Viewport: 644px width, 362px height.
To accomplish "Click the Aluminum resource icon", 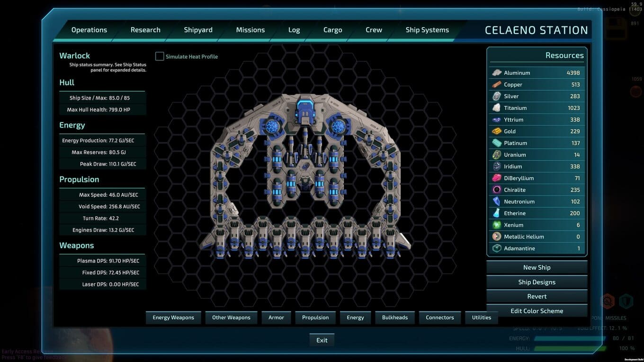I will [x=497, y=73].
